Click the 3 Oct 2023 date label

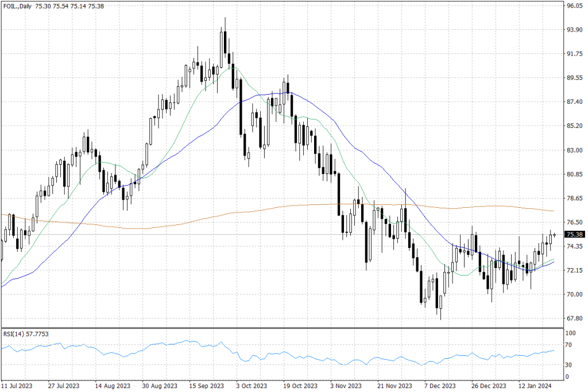click(250, 386)
